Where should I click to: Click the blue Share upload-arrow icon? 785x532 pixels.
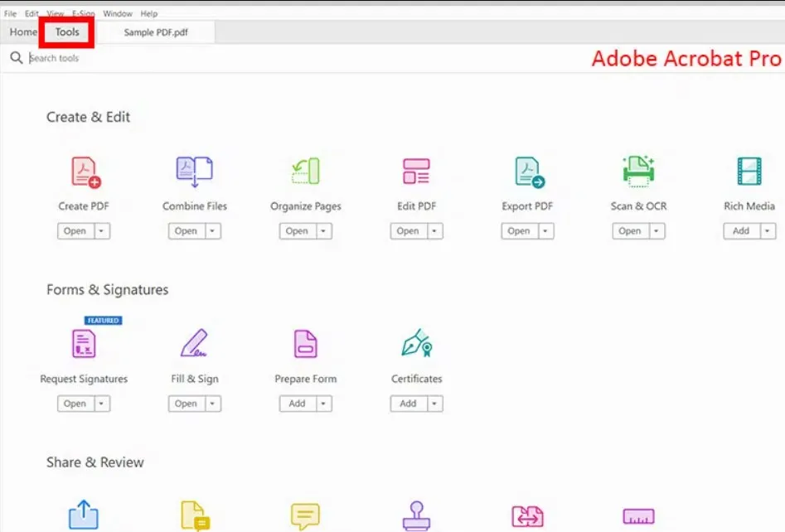tap(84, 515)
